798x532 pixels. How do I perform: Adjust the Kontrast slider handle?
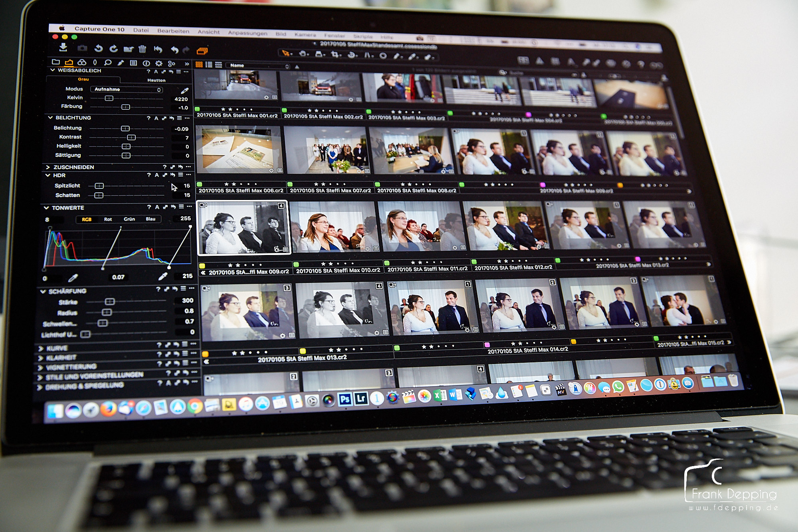[x=131, y=137]
